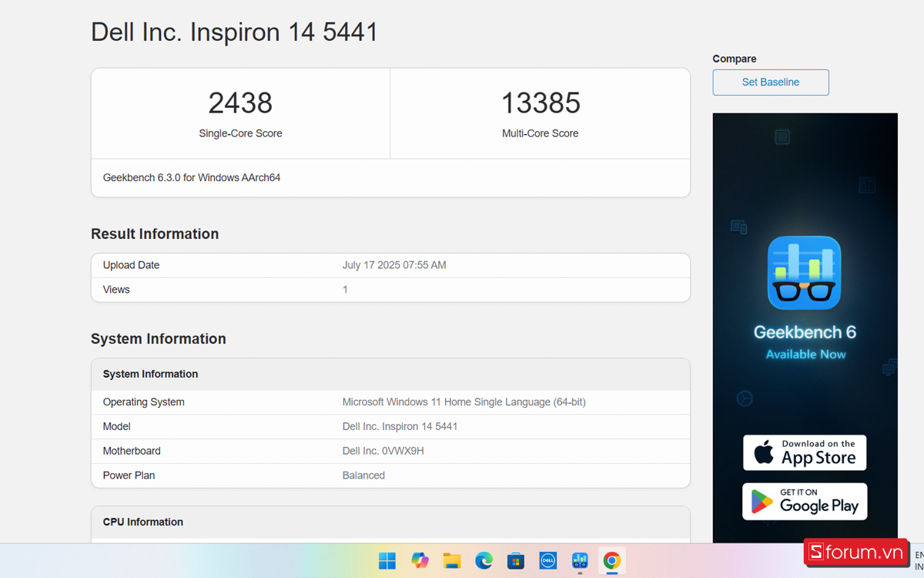Image resolution: width=924 pixels, height=578 pixels.
Task: Open Microsoft Store from the taskbar
Action: pos(516,560)
